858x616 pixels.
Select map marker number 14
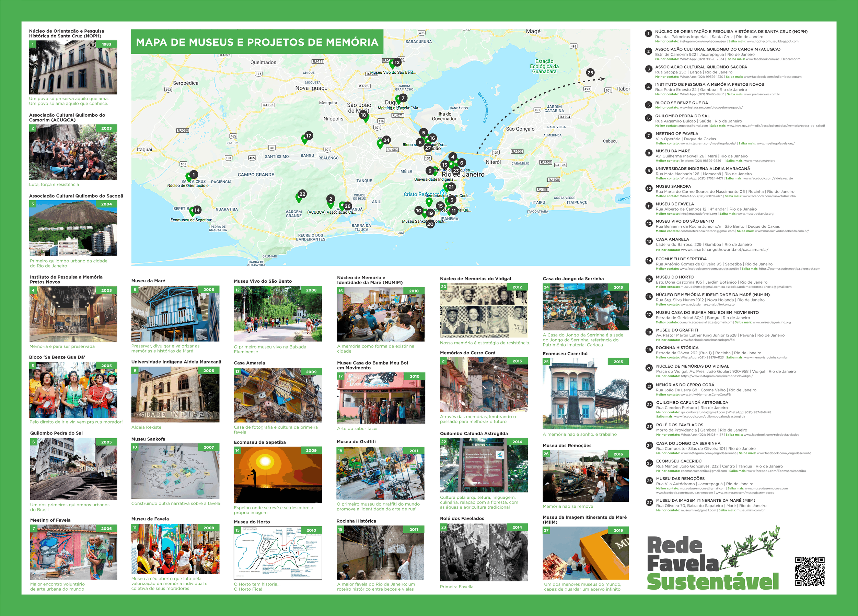click(x=197, y=210)
